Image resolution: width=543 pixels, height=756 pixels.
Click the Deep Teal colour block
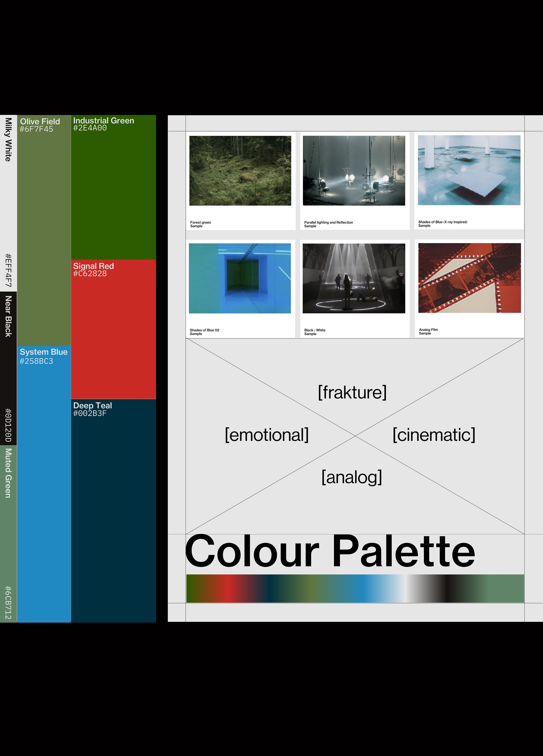(x=114, y=511)
